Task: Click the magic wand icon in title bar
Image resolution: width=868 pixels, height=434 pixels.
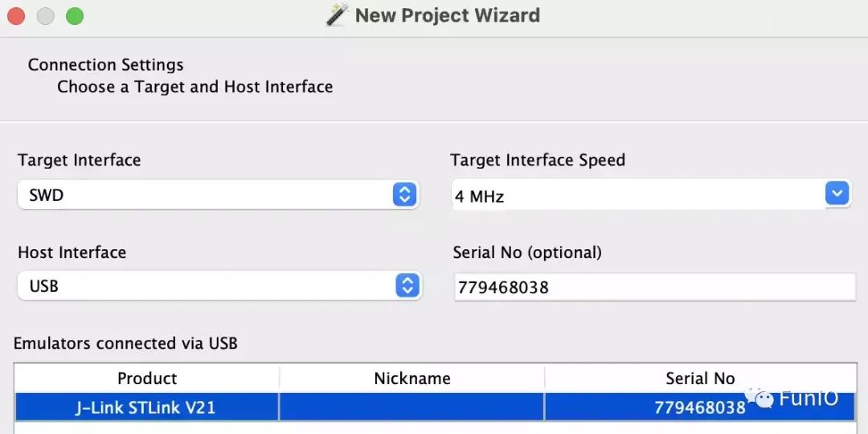Action: (337, 15)
